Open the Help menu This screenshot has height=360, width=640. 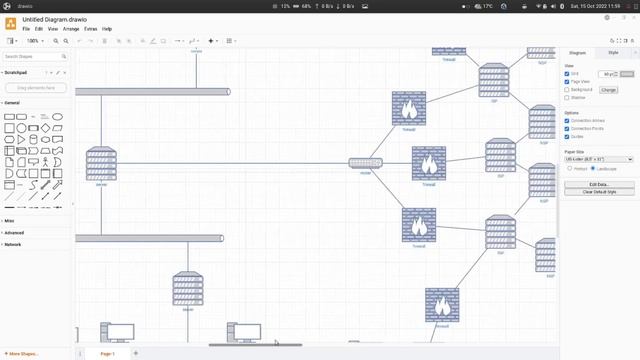point(107,29)
